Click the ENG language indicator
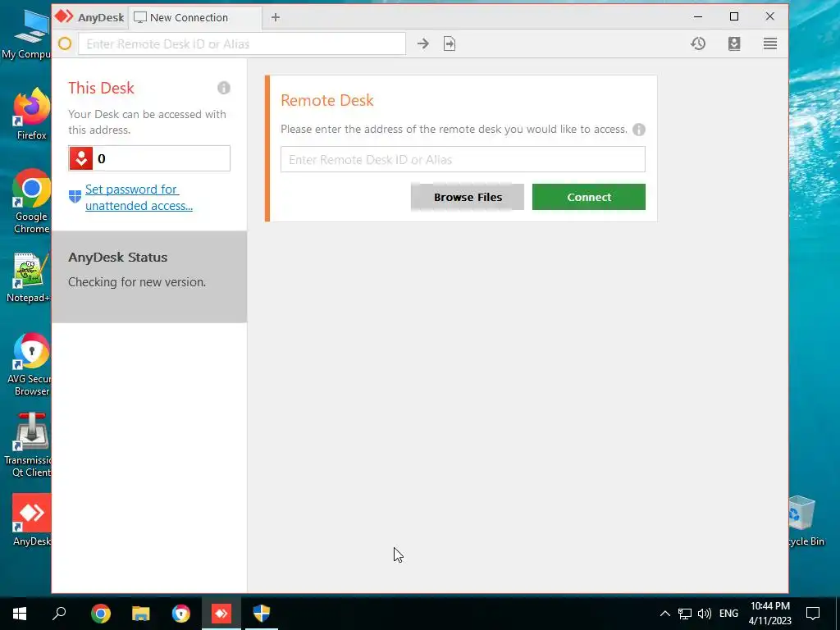840x630 pixels. click(x=728, y=614)
